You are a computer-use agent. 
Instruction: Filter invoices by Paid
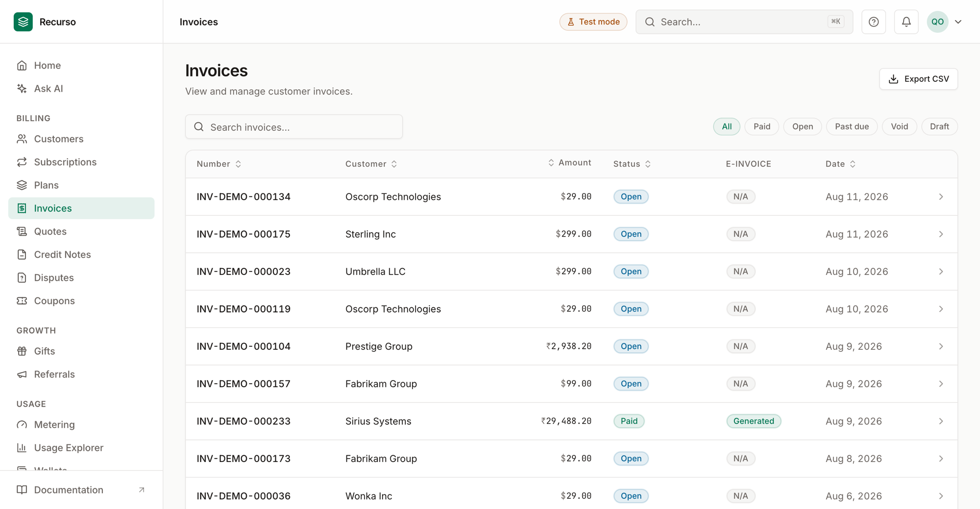(762, 126)
